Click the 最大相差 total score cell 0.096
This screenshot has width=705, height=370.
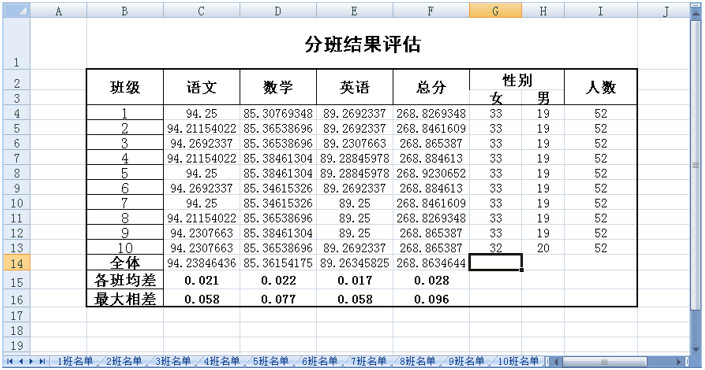431,299
